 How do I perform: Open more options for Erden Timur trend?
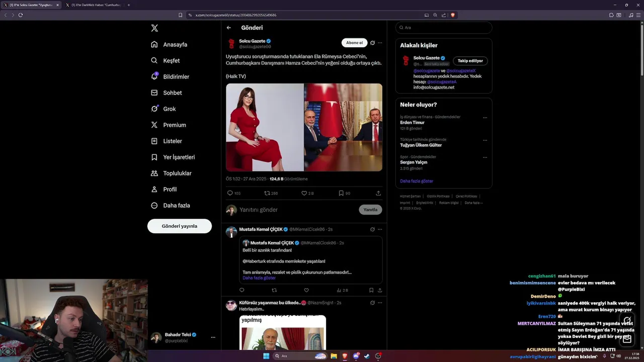coord(485,118)
